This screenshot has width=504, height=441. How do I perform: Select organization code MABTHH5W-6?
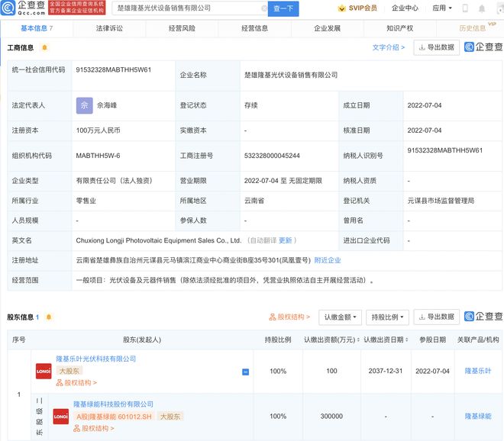coord(98,156)
